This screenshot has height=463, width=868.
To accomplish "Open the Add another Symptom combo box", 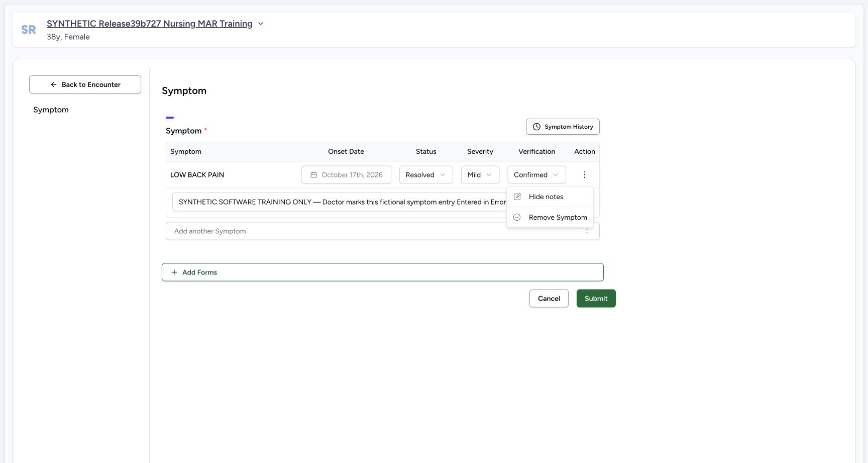I will [383, 231].
